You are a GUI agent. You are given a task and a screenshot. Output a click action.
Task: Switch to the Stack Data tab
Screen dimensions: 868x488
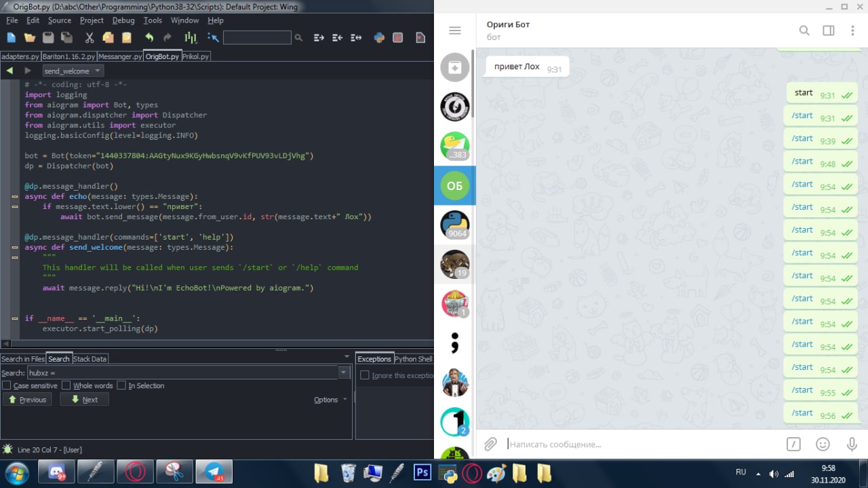(x=90, y=358)
